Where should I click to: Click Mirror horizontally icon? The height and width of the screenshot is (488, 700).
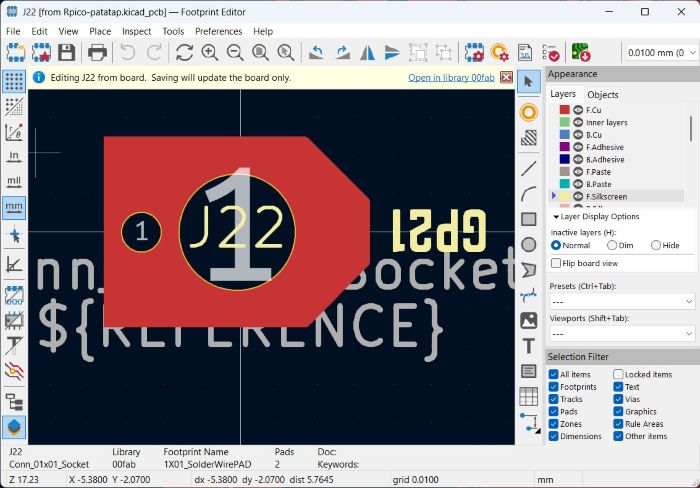click(367, 53)
